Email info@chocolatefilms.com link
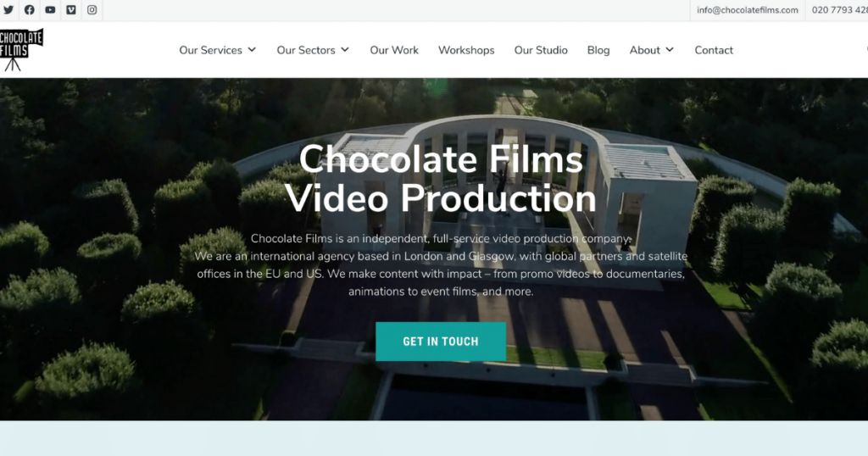 (x=748, y=10)
